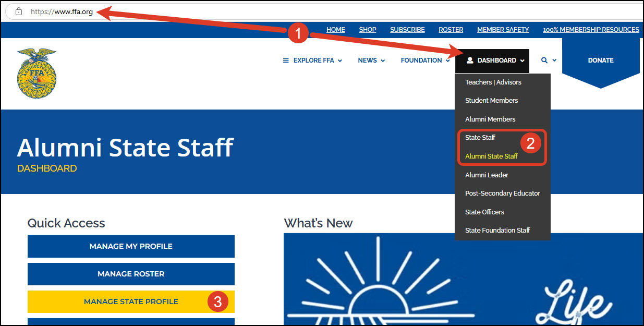This screenshot has width=644, height=326.
Task: Click the Alumni State Staff page title
Action: point(125,148)
